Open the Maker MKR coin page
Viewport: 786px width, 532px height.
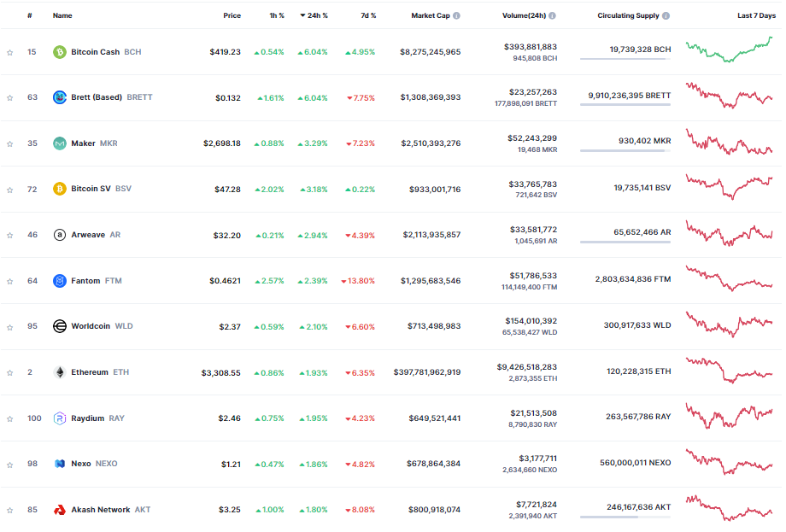[x=94, y=143]
